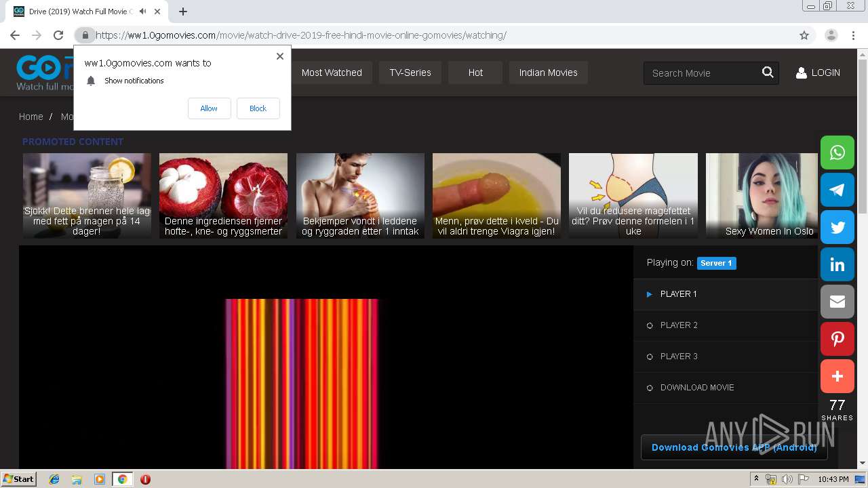This screenshot has width=868, height=488.
Task: Click the LOGIN user icon
Action: [x=801, y=73]
